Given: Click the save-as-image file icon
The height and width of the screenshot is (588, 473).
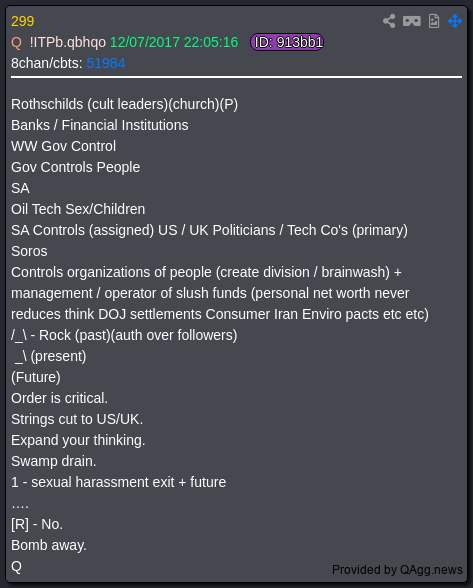Looking at the screenshot, I should 434,21.
